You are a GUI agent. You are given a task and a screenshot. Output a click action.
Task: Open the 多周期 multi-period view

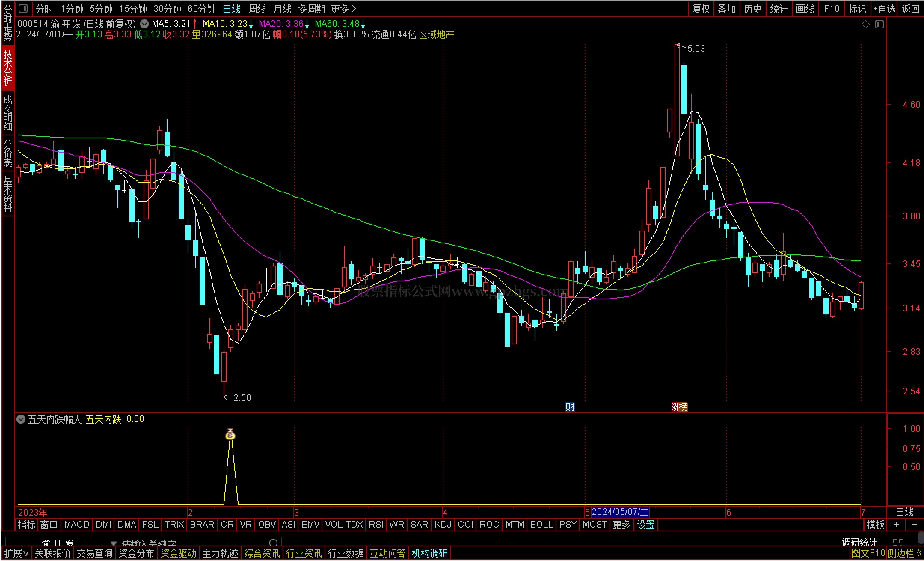(x=311, y=9)
